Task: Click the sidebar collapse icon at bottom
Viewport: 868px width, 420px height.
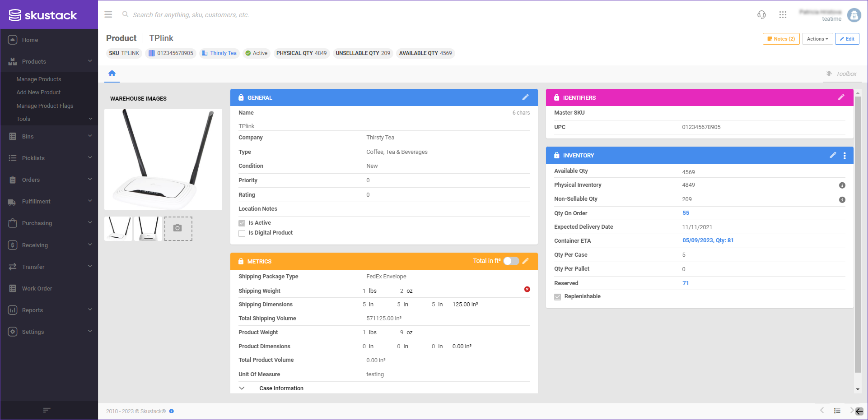Action: point(47,410)
